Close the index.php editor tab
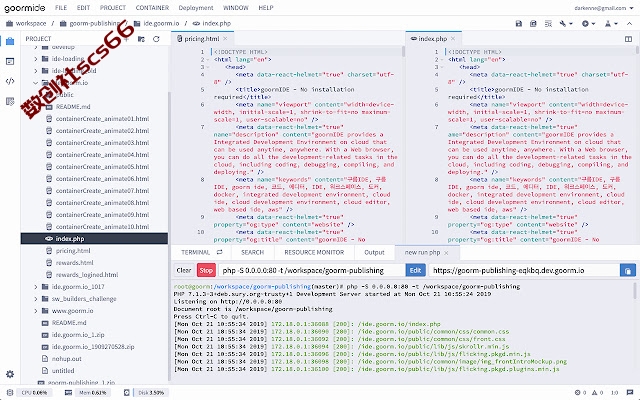Image resolution: width=640 pixels, height=400 pixels. coord(453,39)
